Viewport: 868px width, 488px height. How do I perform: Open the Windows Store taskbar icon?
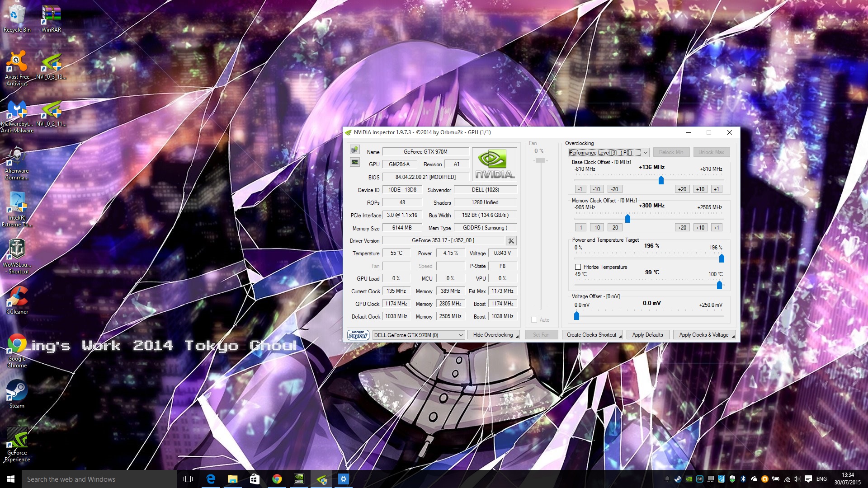coord(255,479)
